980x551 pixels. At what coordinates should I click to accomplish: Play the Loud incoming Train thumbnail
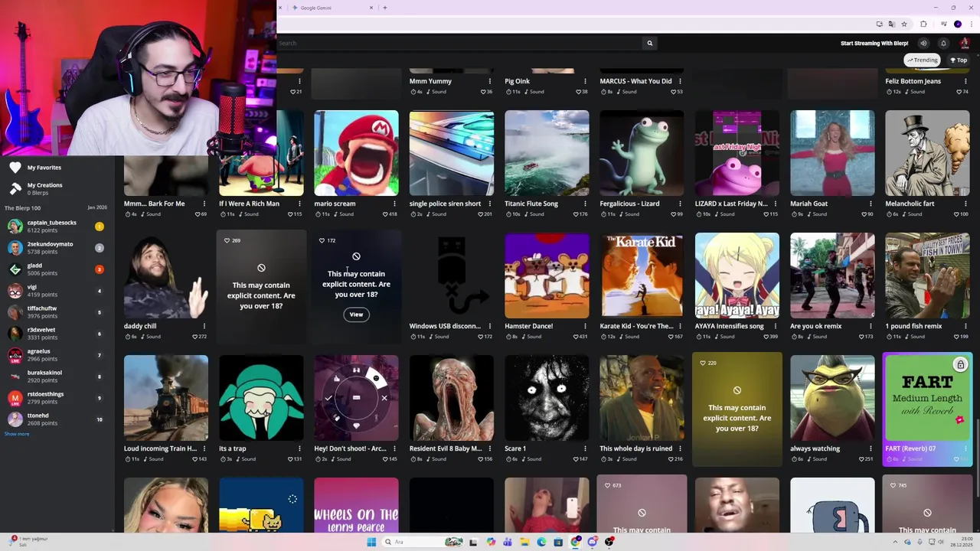pyautogui.click(x=165, y=398)
